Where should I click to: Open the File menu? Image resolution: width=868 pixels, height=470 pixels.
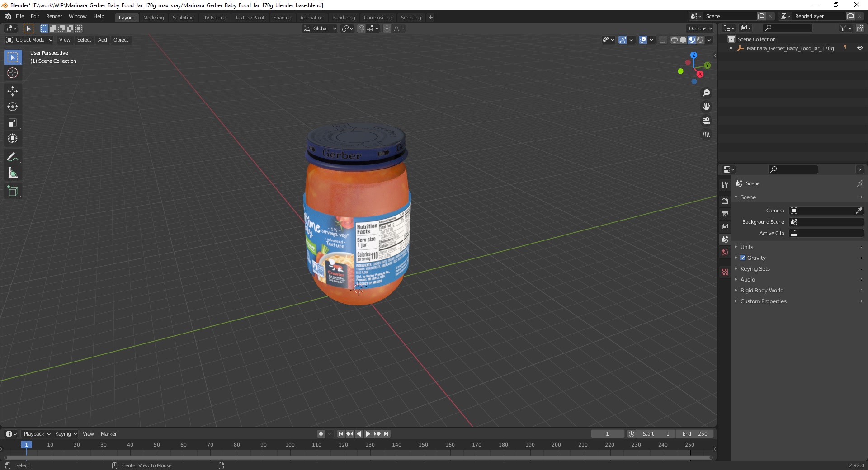click(20, 16)
